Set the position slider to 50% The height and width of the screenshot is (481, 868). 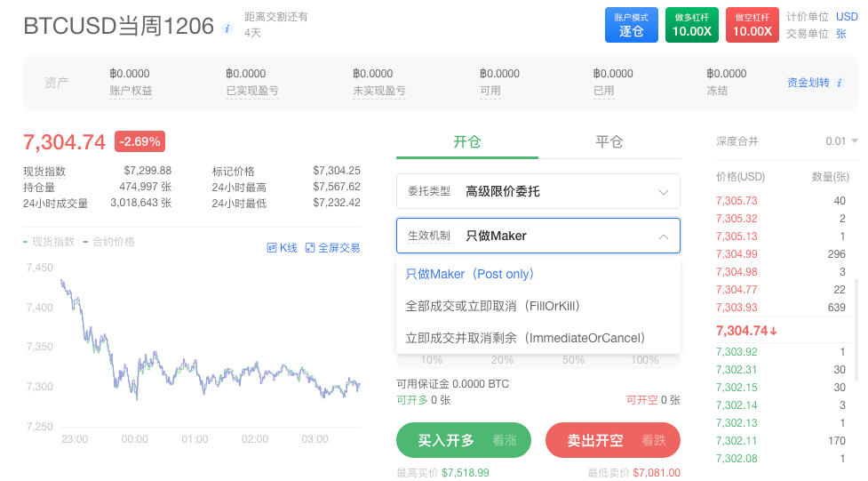[573, 360]
